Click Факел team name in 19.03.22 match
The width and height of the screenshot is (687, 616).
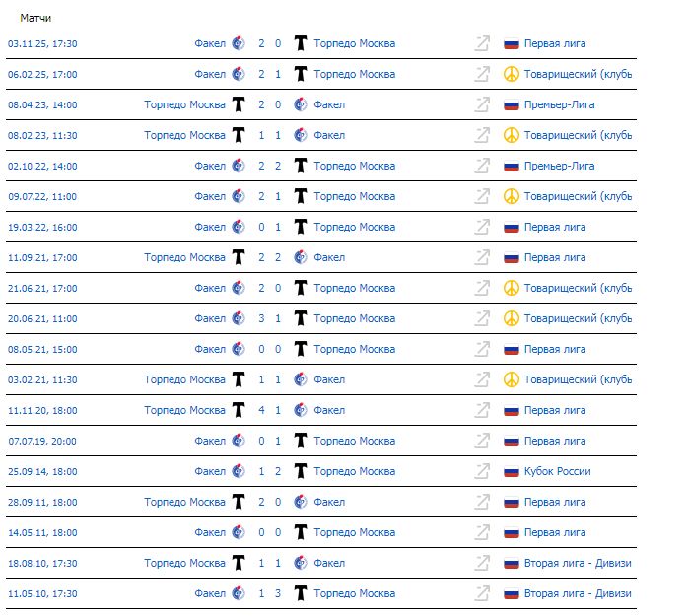pos(210,227)
